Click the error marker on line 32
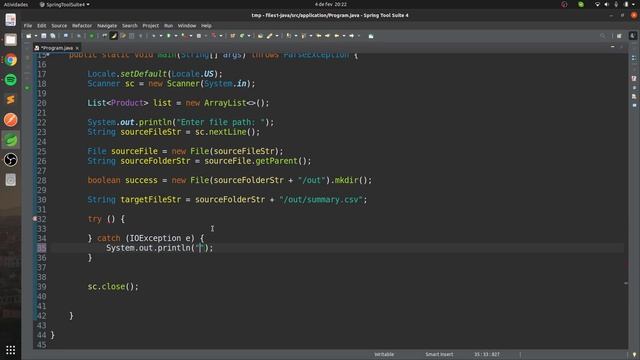 coord(35,219)
